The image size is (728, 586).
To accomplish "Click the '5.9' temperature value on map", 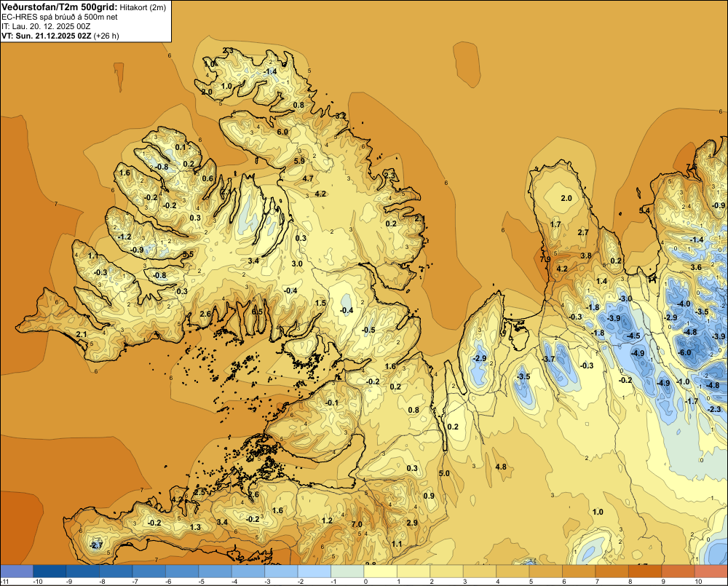I will click(299, 161).
